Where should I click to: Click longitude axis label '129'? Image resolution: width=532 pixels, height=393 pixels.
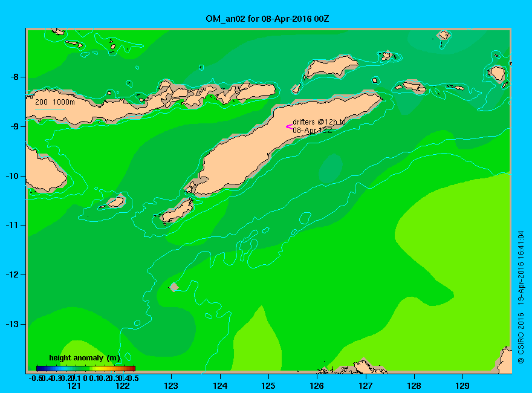[462, 386]
